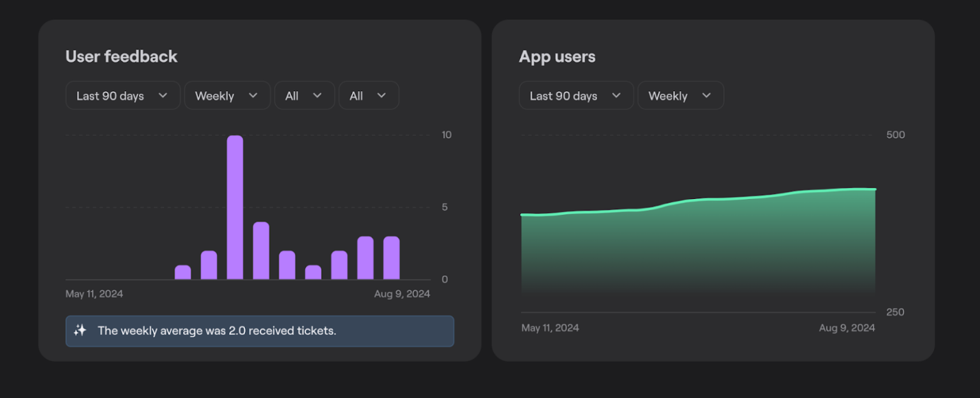Open the second All filter dropdown

point(368,96)
